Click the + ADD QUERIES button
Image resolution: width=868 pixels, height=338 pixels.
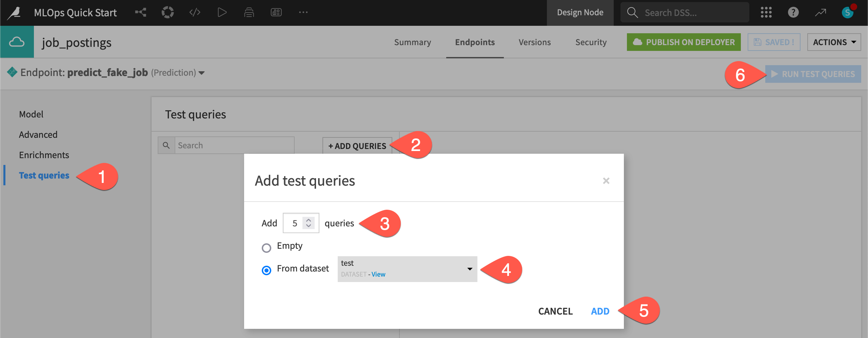(x=357, y=146)
